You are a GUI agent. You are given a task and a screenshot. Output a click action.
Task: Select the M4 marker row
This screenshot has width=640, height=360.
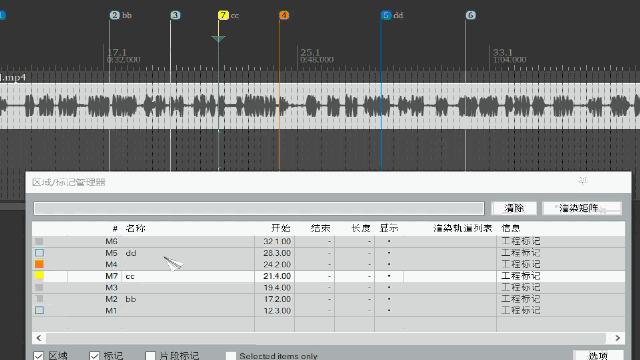pos(328,264)
